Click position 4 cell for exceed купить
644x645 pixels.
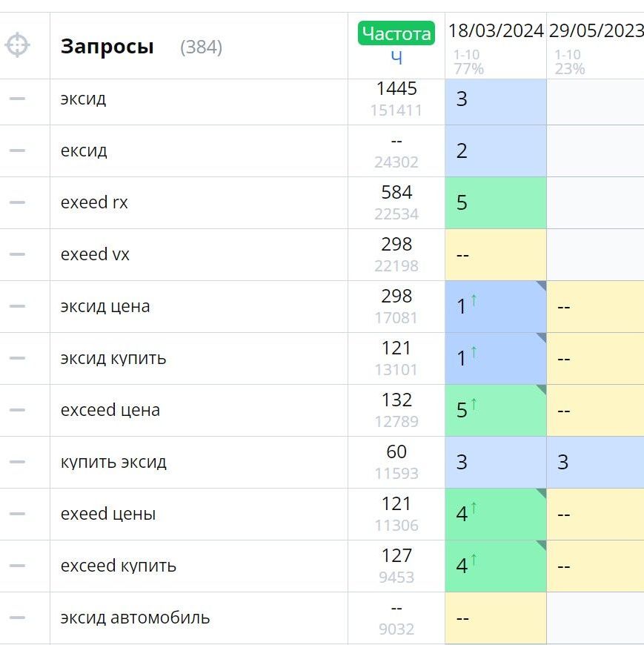click(x=496, y=566)
